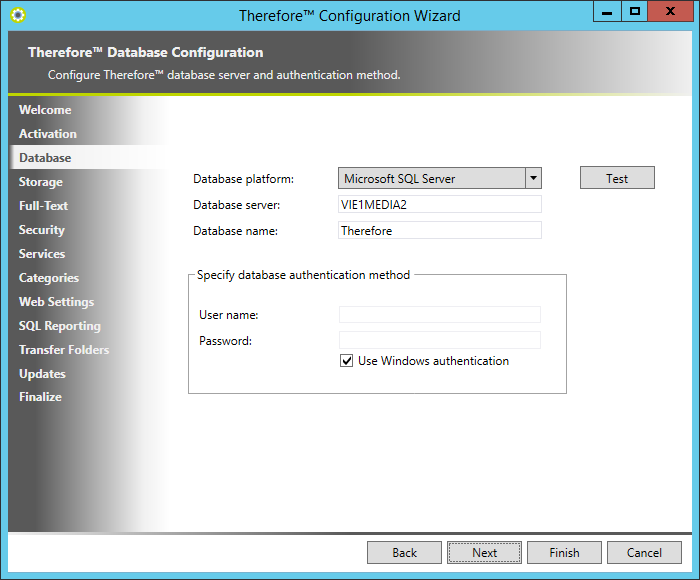The height and width of the screenshot is (580, 700).
Task: Click 'Specify database authentication method' group title
Action: point(304,275)
